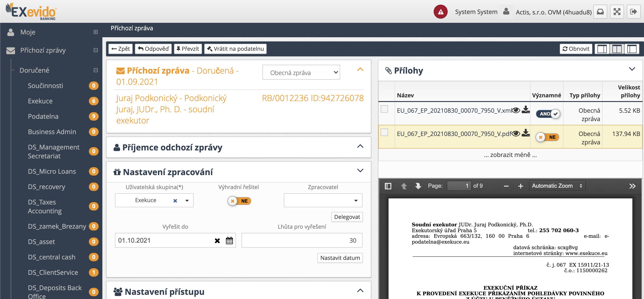The height and width of the screenshot is (299, 644).
Task: Click the Obnovit refresh button
Action: click(x=576, y=49)
